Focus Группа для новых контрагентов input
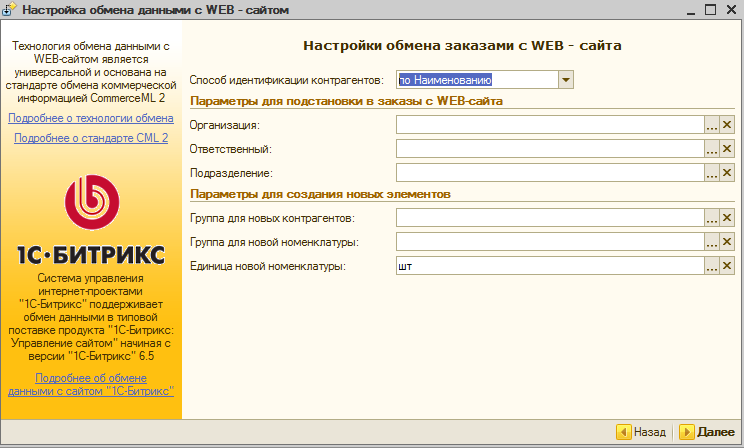The image size is (744, 448). [550, 218]
